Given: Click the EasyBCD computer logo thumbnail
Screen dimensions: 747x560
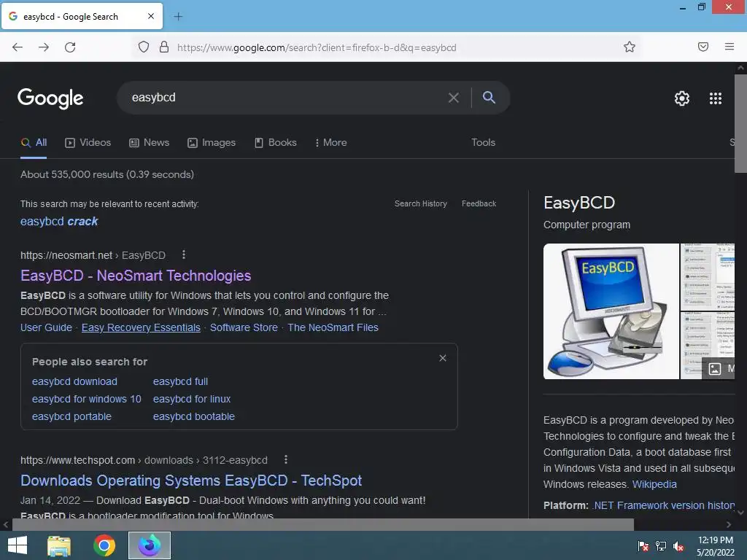Looking at the screenshot, I should click(x=611, y=311).
